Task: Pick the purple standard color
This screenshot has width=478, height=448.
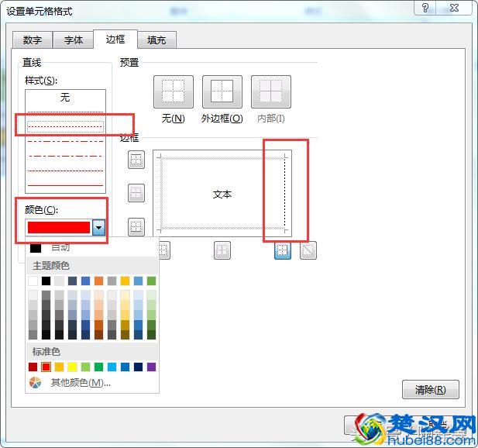Action: pyautogui.click(x=152, y=367)
